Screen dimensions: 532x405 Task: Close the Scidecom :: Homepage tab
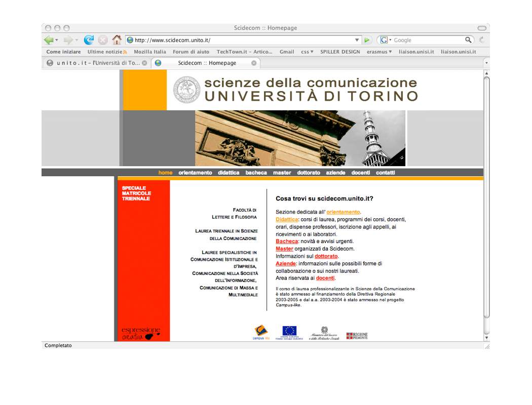[254, 63]
